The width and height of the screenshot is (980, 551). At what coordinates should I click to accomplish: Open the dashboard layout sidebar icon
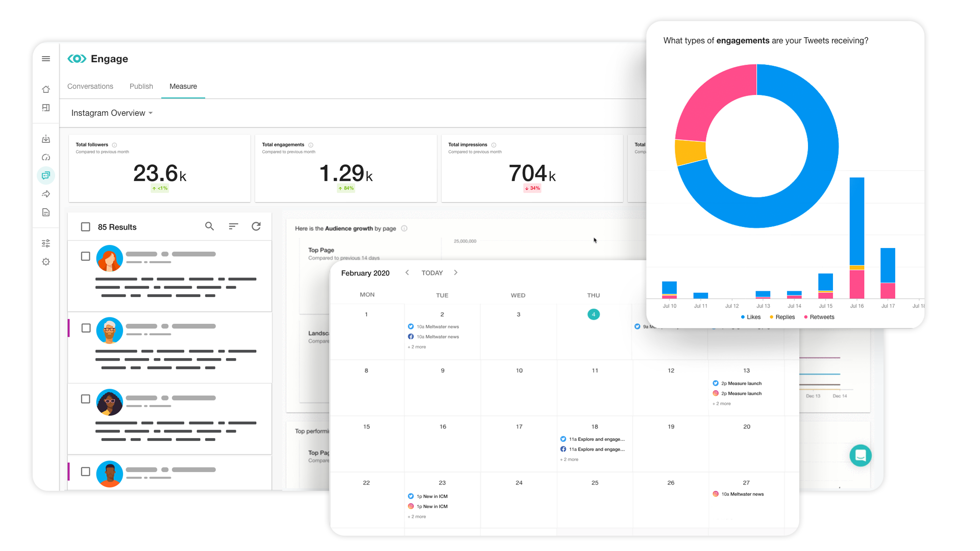tap(46, 108)
